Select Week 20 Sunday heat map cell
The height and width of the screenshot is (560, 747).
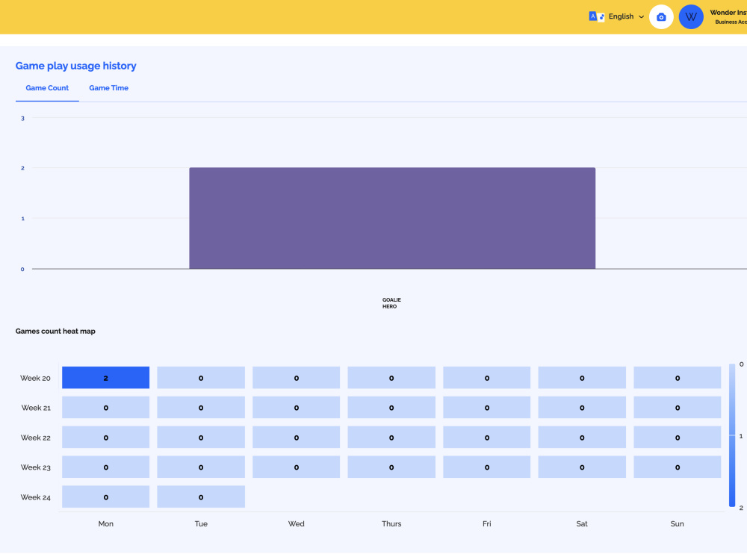677,378
